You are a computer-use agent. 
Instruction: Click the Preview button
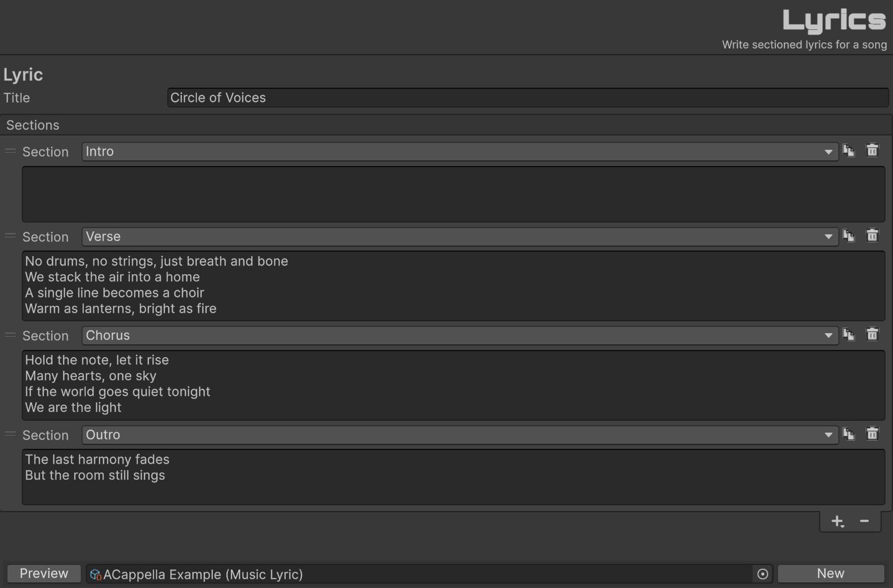point(44,574)
